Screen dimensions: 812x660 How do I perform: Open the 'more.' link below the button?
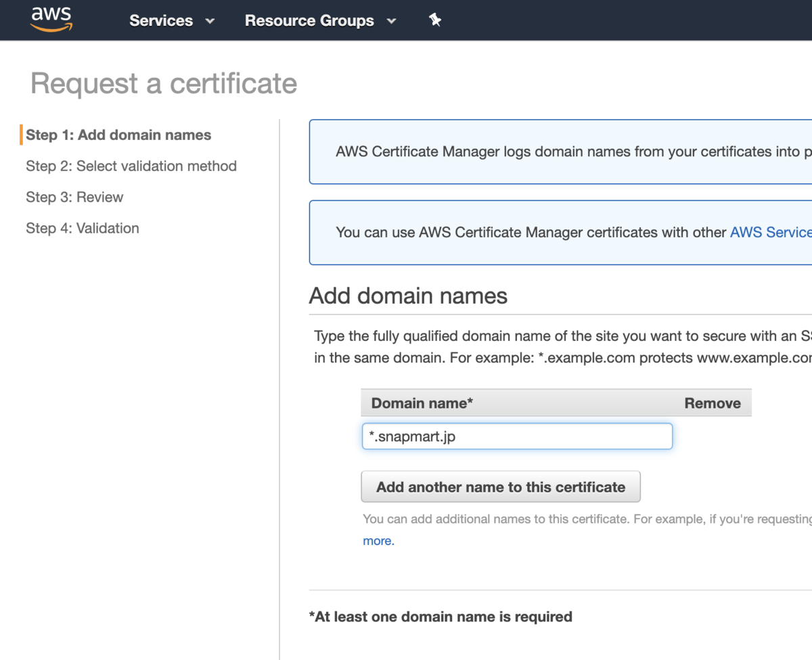pos(378,541)
